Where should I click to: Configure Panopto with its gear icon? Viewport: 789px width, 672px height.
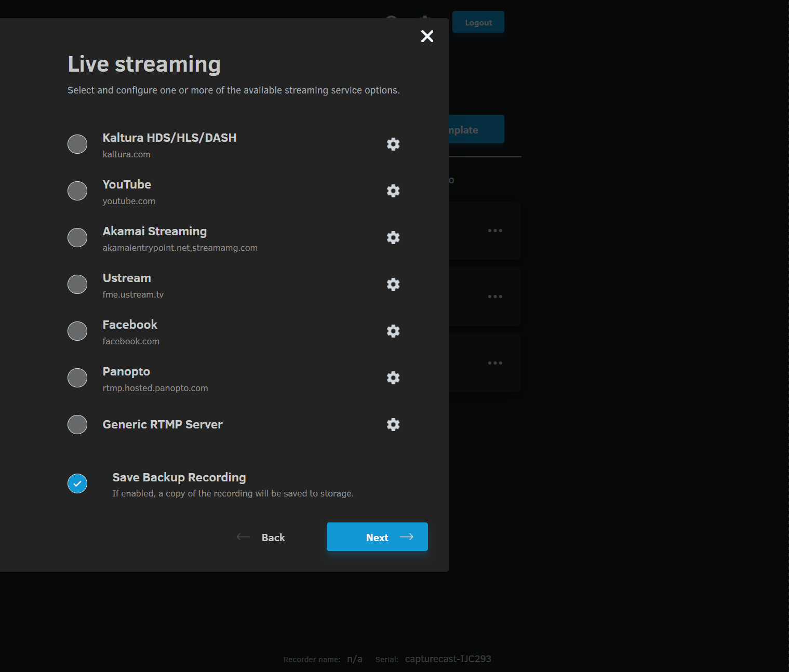click(393, 378)
